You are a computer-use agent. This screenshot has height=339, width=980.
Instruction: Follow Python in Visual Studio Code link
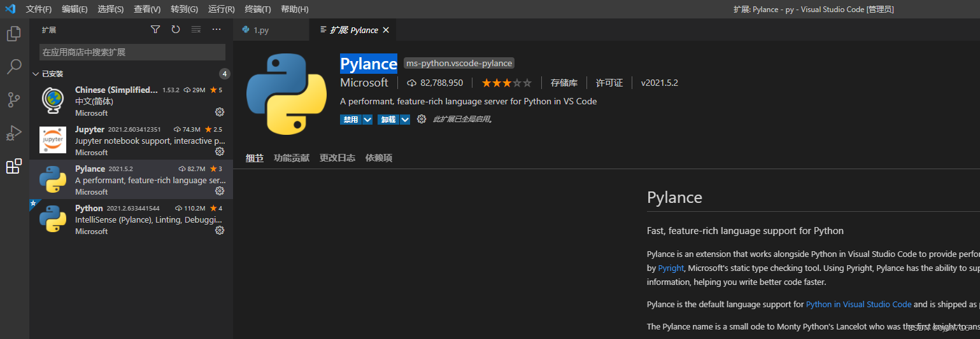[859, 304]
